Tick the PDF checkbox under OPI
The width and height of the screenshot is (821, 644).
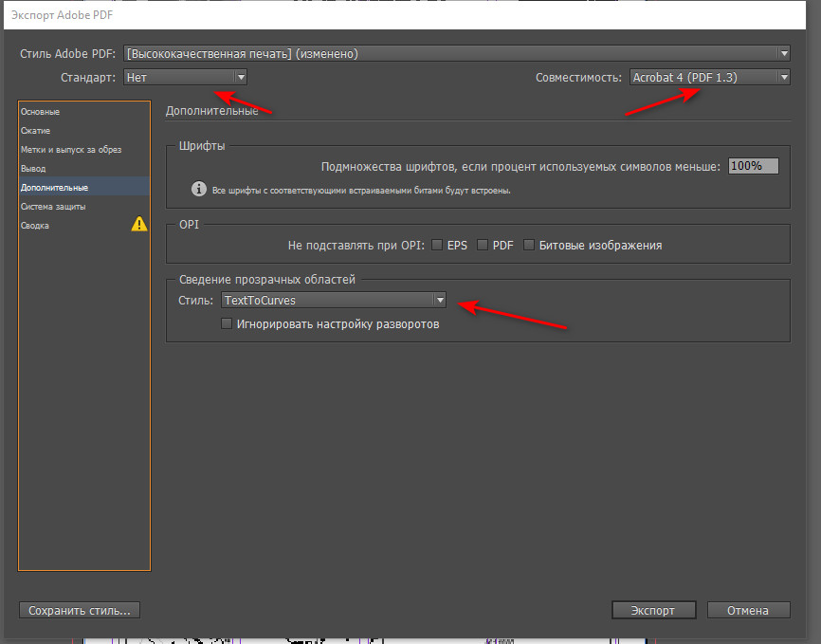point(483,245)
